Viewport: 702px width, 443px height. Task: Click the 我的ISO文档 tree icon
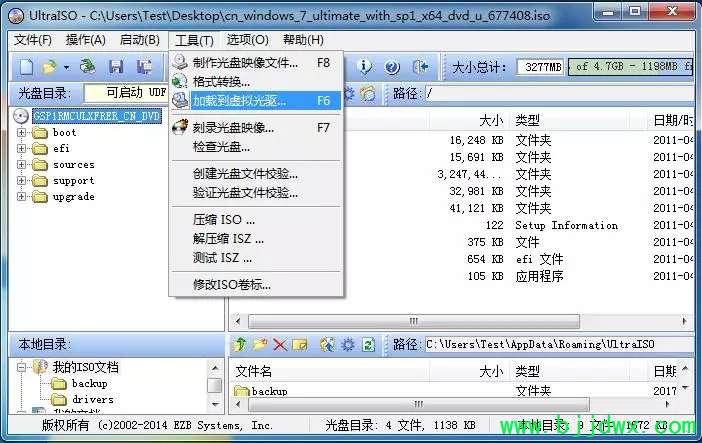click(x=40, y=367)
